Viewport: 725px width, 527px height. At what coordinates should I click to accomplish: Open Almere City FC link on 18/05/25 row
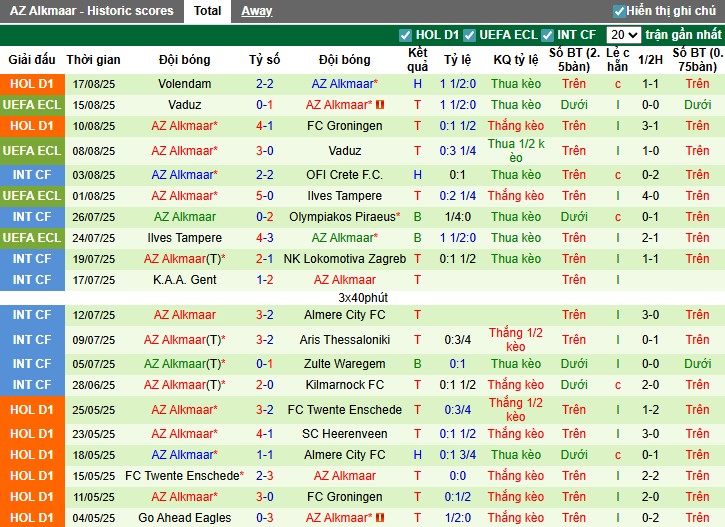(x=344, y=455)
